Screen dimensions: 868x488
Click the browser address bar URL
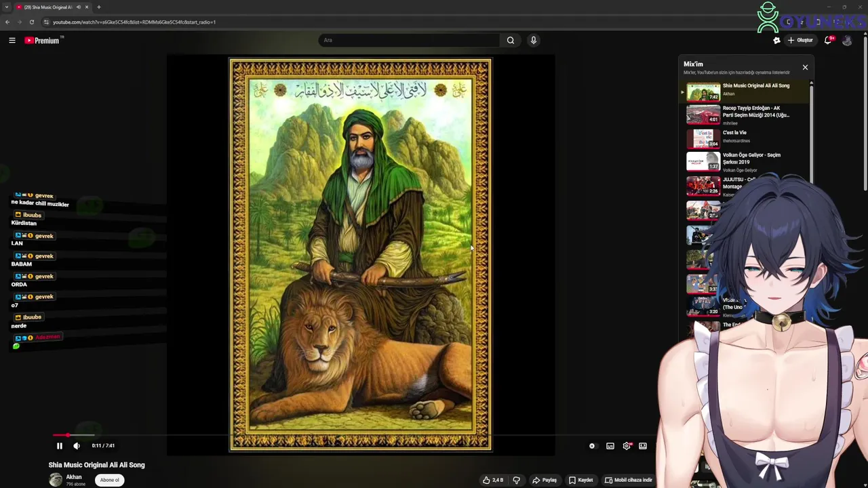pos(134,22)
